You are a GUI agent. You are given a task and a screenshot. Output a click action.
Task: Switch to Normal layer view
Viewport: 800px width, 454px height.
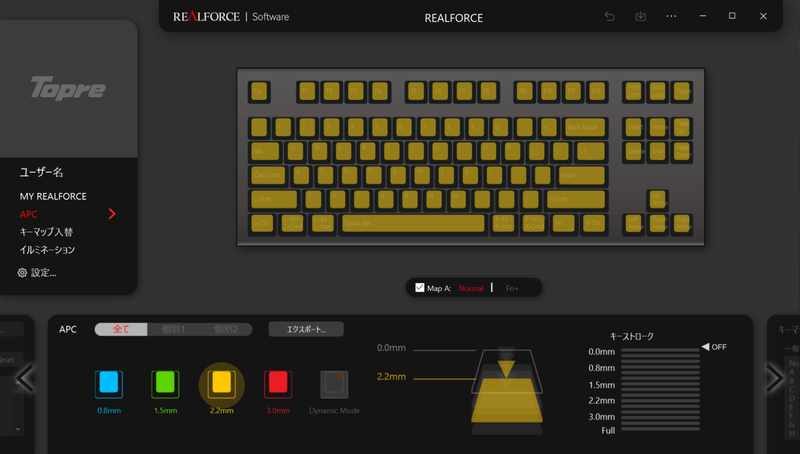point(471,288)
